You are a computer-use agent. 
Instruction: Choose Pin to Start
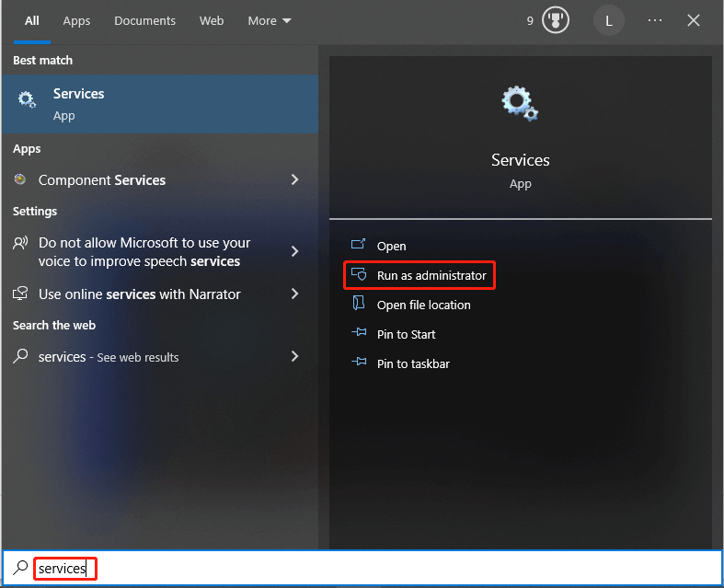tap(406, 334)
